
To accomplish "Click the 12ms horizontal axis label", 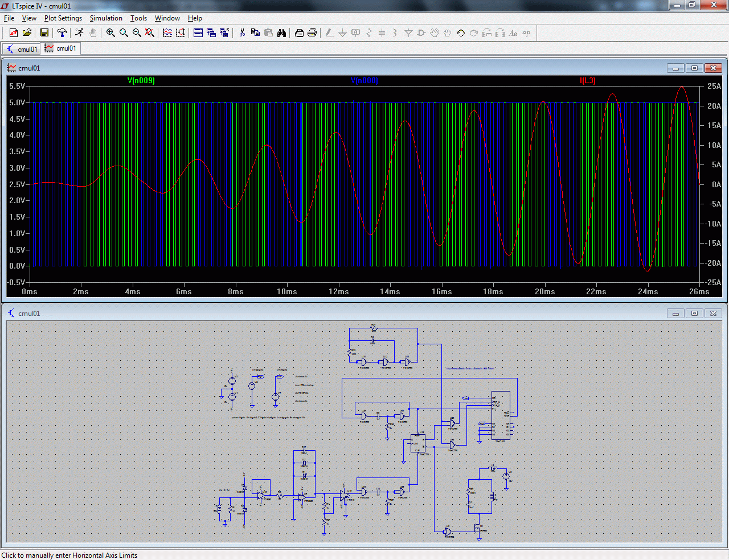I will 338,291.
